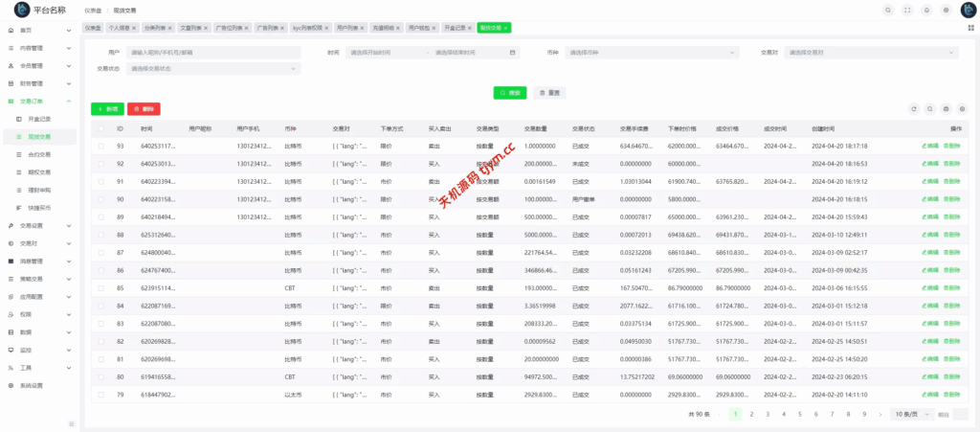Open notifications bell icon
Image resolution: width=980 pixels, height=432 pixels.
pos(926,10)
